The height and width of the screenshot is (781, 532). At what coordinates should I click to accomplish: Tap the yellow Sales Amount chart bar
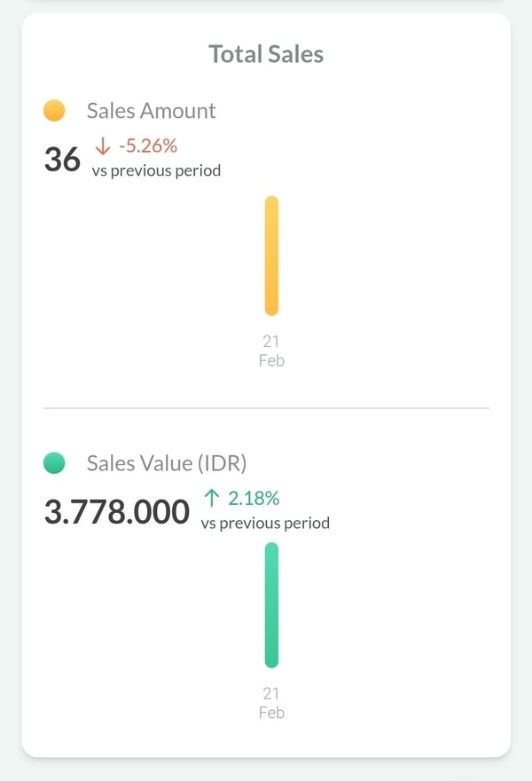click(x=271, y=256)
